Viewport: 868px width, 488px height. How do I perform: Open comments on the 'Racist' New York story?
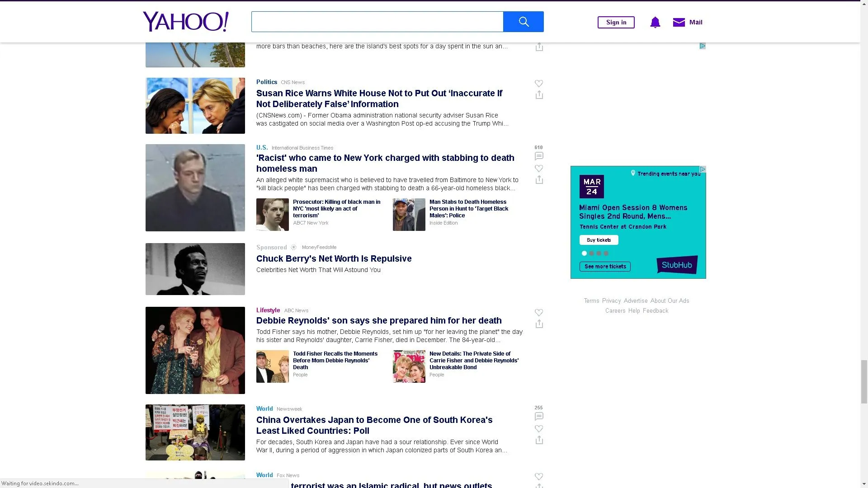pyautogui.click(x=539, y=156)
